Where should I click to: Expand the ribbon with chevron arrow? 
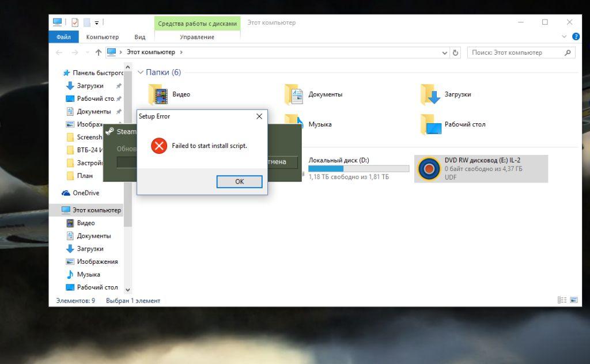[x=564, y=36]
